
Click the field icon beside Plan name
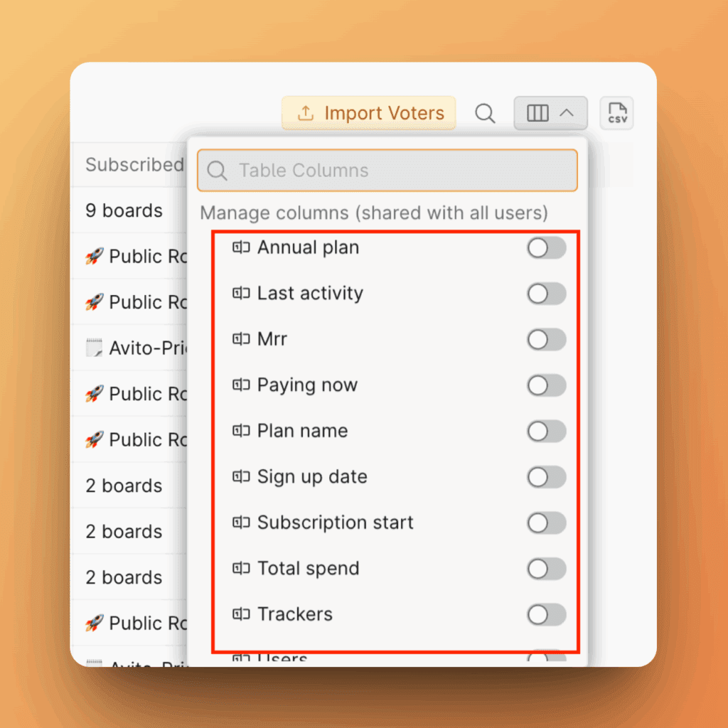pos(242,431)
